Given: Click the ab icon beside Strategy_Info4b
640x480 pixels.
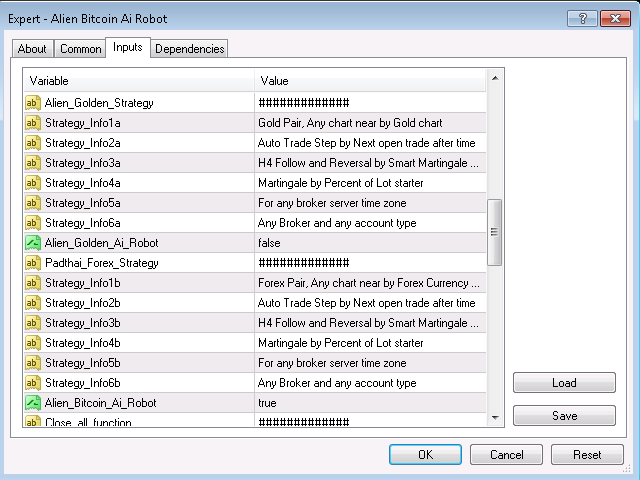Looking at the screenshot, I should [33, 343].
